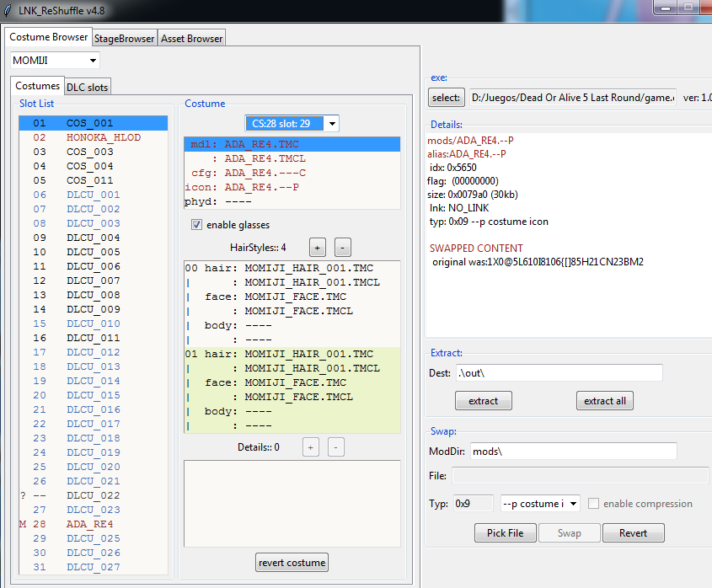Select the phyd: ---- row

click(x=292, y=201)
